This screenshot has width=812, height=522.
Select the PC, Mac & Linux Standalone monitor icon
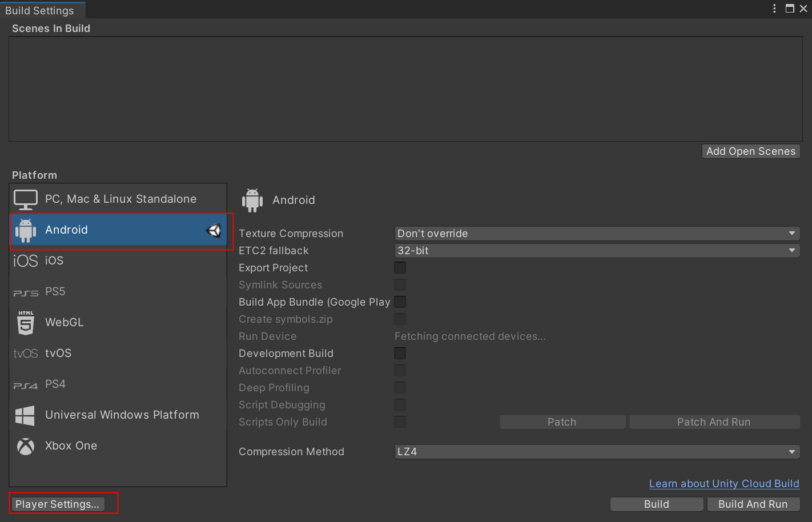[26, 199]
